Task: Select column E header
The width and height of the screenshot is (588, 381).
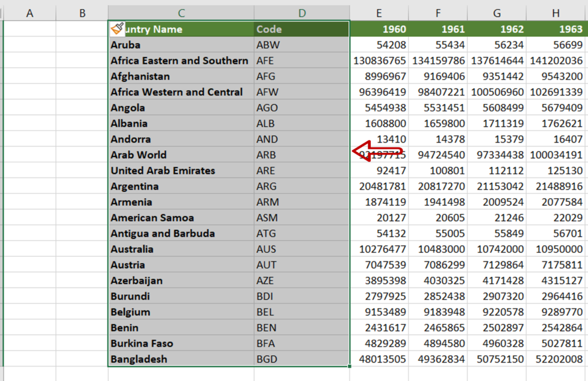Action: (x=379, y=13)
